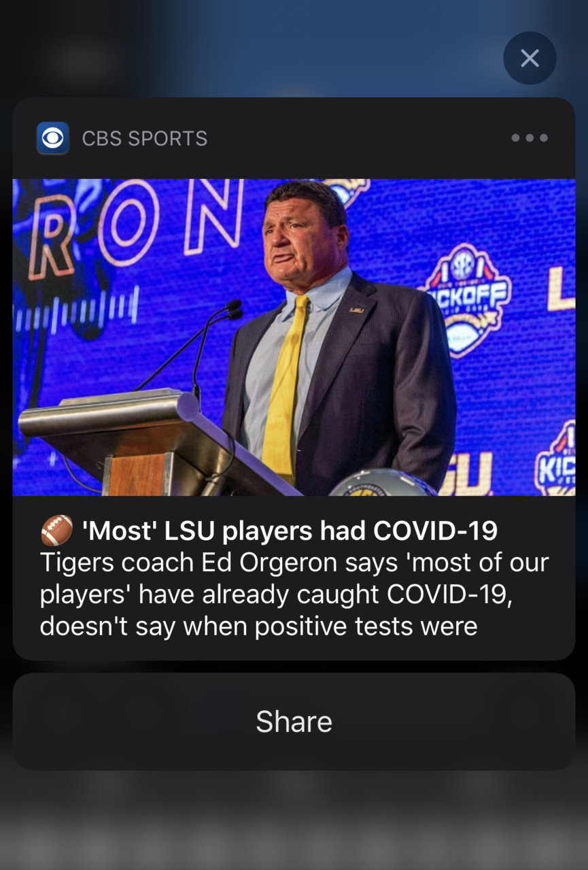
Task: Open the three-dot options menu
Action: pyautogui.click(x=530, y=138)
